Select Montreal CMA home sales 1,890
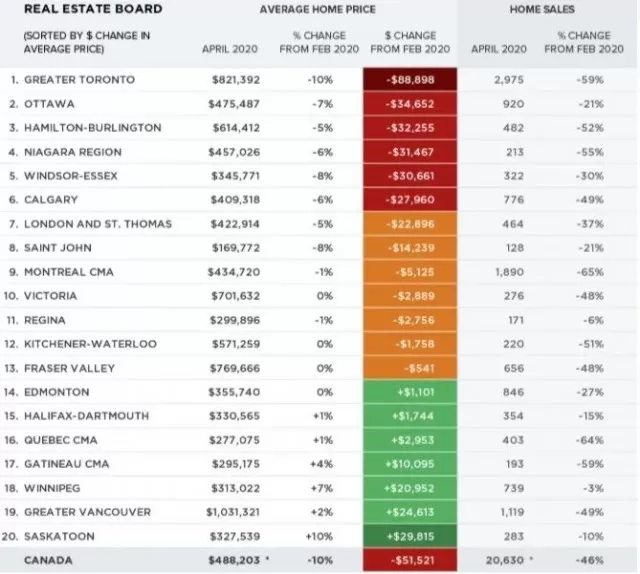This screenshot has height=574, width=640. 509,272
